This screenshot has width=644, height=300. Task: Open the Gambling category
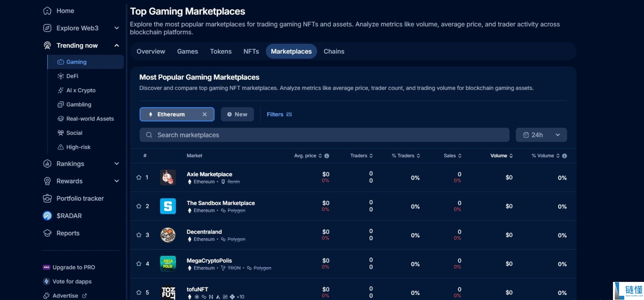click(74, 104)
